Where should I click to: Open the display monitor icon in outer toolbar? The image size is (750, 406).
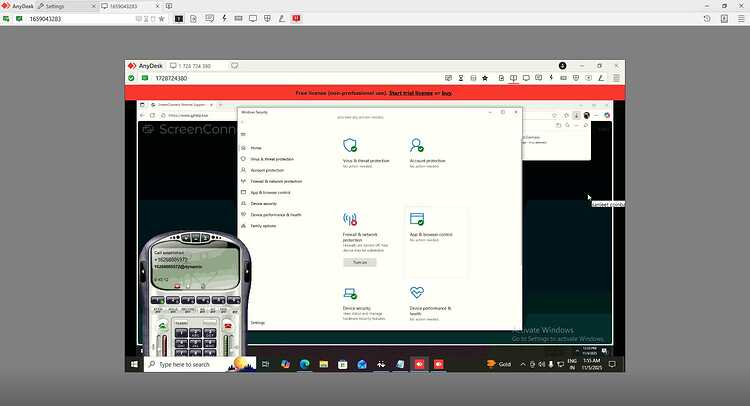[x=253, y=19]
